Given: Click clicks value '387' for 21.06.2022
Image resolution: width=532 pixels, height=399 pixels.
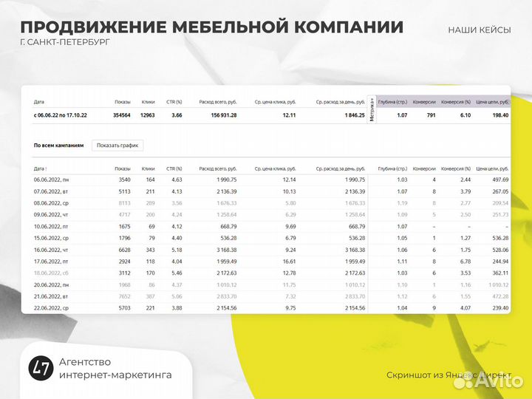Looking at the screenshot, I should pos(150,296).
